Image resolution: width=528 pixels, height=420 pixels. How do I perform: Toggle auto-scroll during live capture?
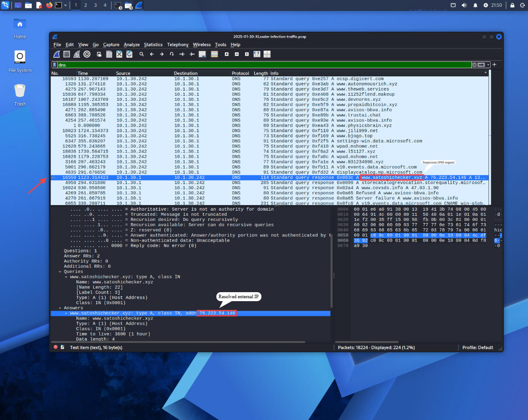tap(202, 54)
